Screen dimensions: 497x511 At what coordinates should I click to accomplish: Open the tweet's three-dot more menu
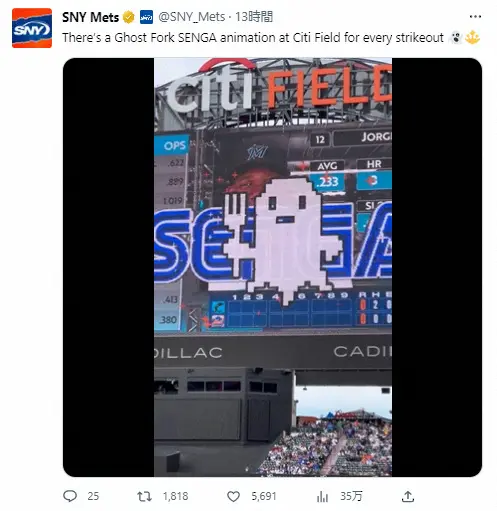(475, 16)
